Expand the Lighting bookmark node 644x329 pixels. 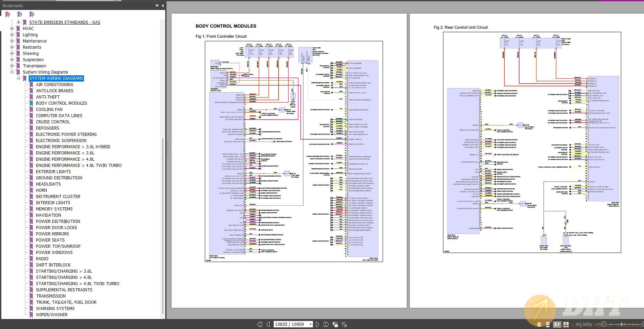pos(12,35)
